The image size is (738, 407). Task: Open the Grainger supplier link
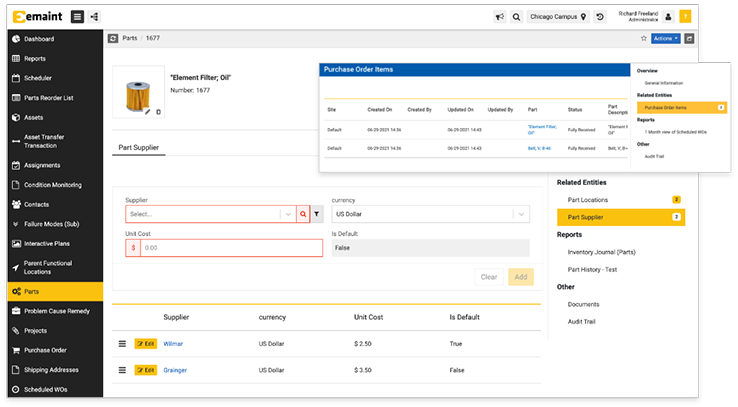point(175,370)
